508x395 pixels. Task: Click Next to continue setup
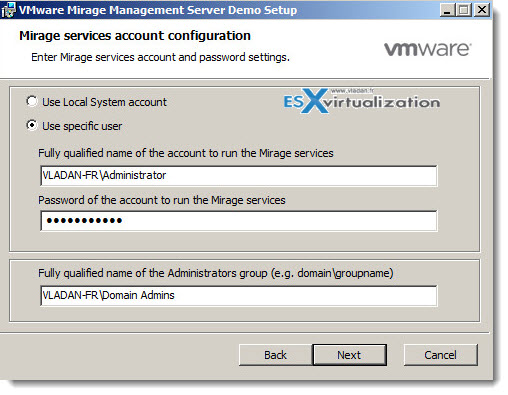point(349,355)
